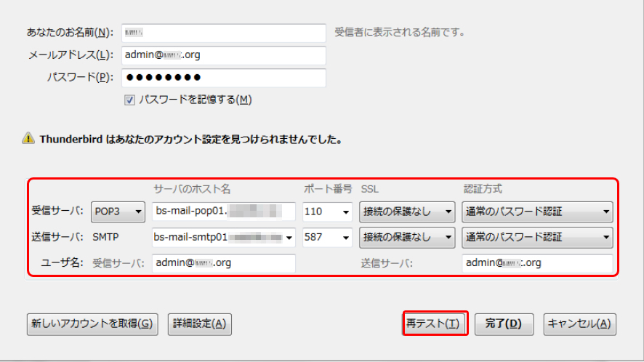Click the あなたのお名前 name field
644x362 pixels.
tap(223, 33)
